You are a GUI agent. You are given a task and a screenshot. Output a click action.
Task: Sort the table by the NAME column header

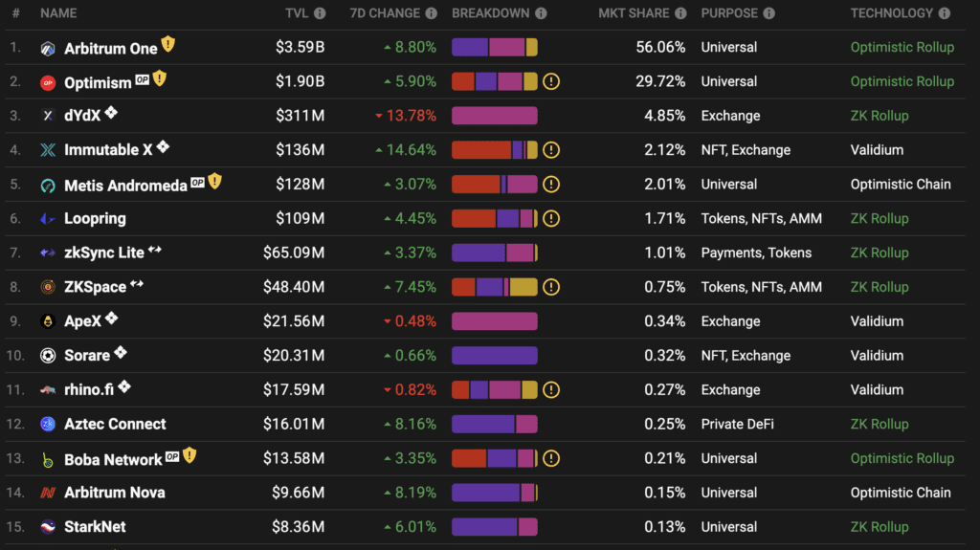(x=58, y=13)
